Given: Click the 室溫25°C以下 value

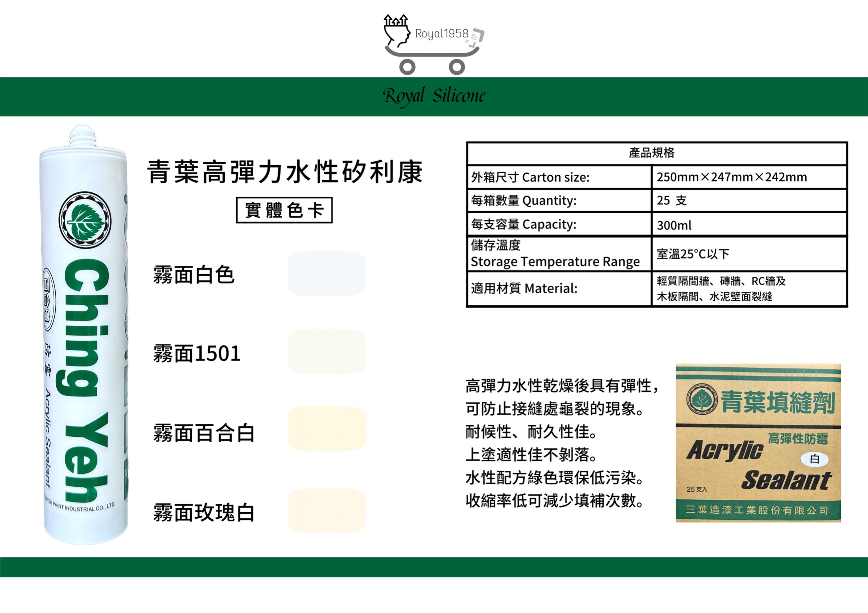Looking at the screenshot, I should point(693,254).
